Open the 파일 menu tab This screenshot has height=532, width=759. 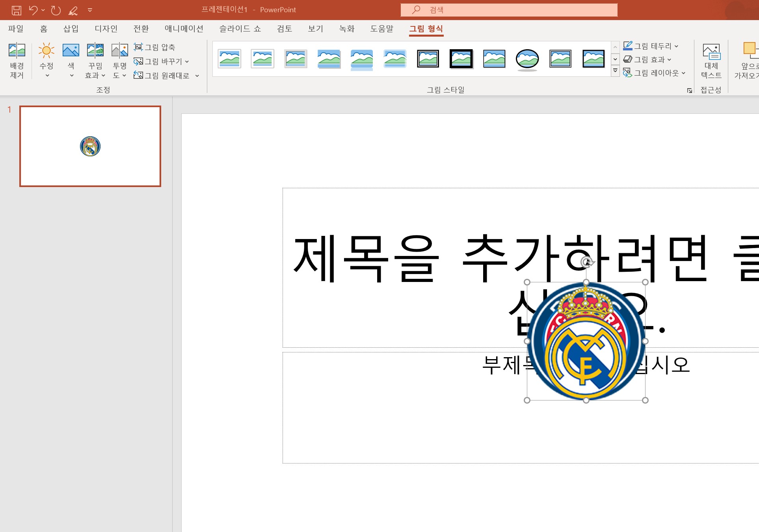(x=16, y=29)
